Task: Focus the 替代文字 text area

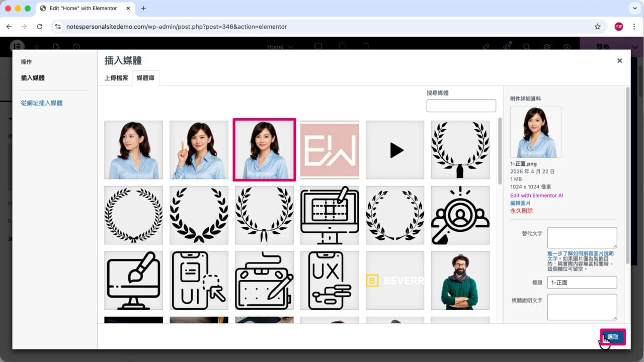Action: click(582, 238)
